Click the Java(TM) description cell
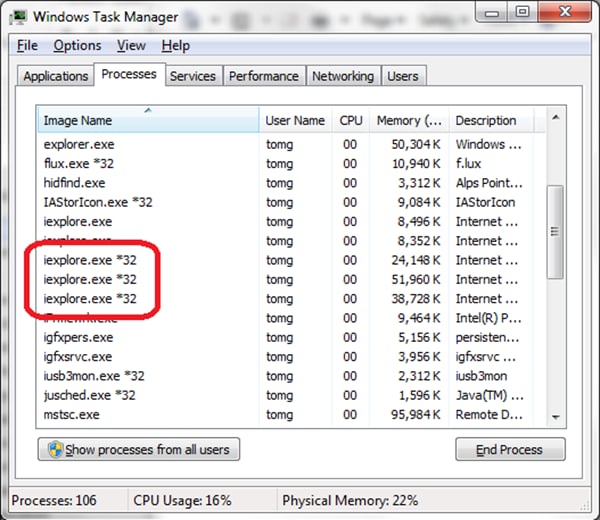Image resolution: width=600 pixels, height=520 pixels. click(x=489, y=395)
